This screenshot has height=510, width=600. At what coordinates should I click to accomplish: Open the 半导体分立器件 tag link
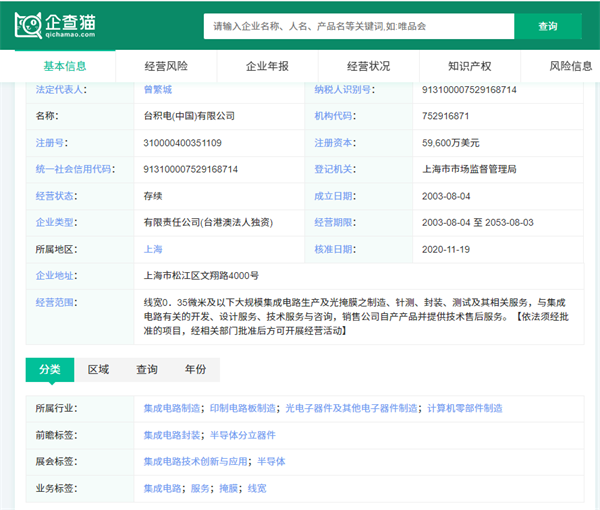click(243, 435)
